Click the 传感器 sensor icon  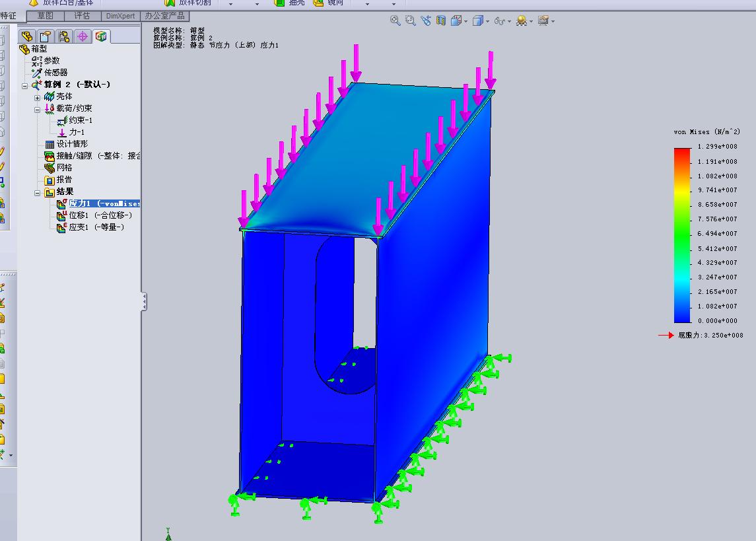coord(36,73)
